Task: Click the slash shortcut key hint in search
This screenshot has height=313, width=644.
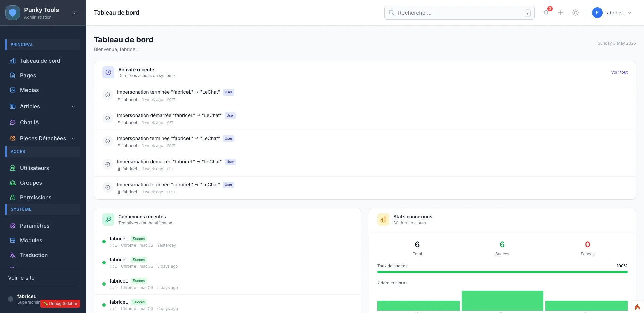Action: coord(528,13)
